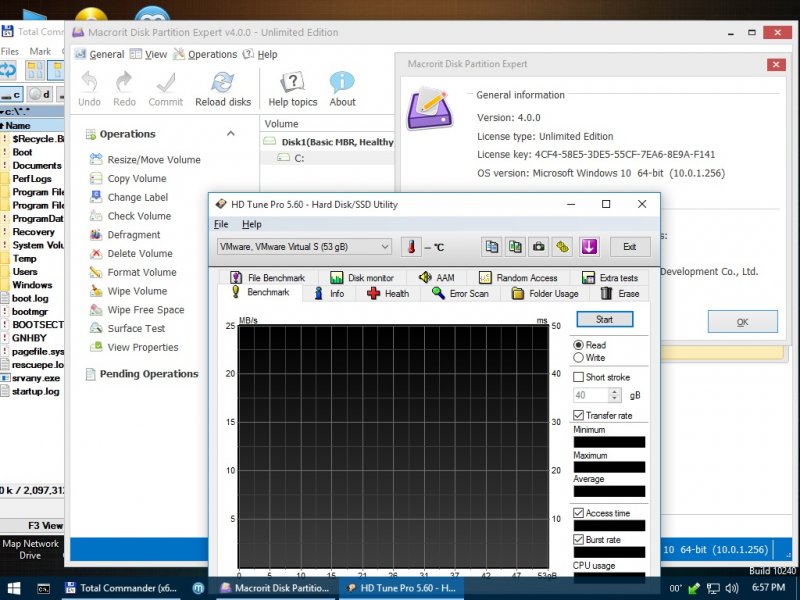The height and width of the screenshot is (600, 800).
Task: Open the About info icon
Action: point(342,82)
